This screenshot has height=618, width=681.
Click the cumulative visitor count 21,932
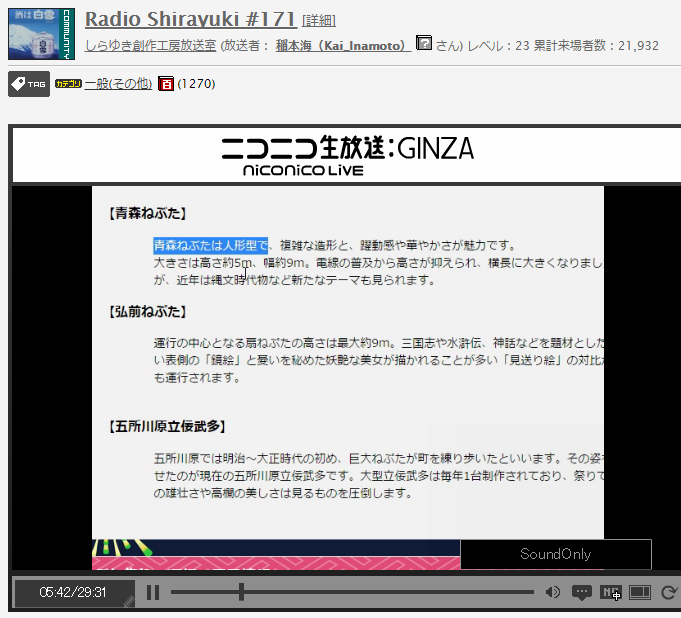pos(638,46)
